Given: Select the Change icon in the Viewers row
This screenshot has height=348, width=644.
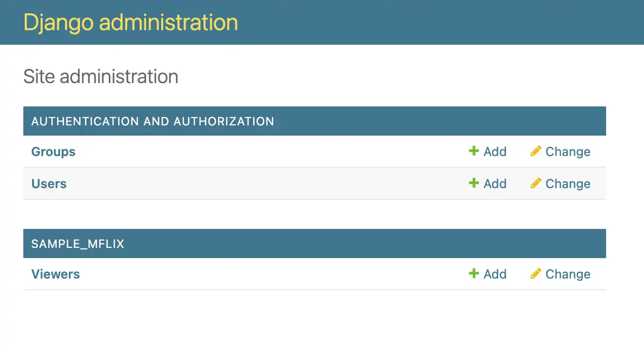Looking at the screenshot, I should 536,274.
